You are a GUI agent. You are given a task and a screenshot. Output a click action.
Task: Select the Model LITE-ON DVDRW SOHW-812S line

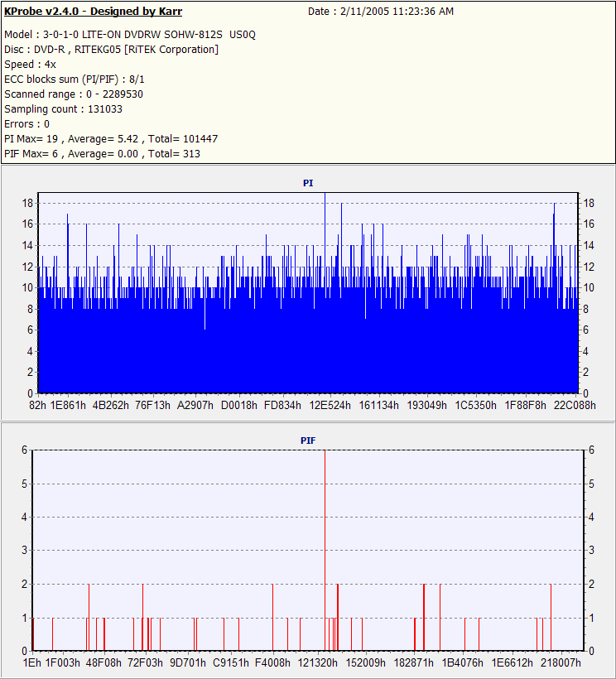pyautogui.click(x=130, y=35)
